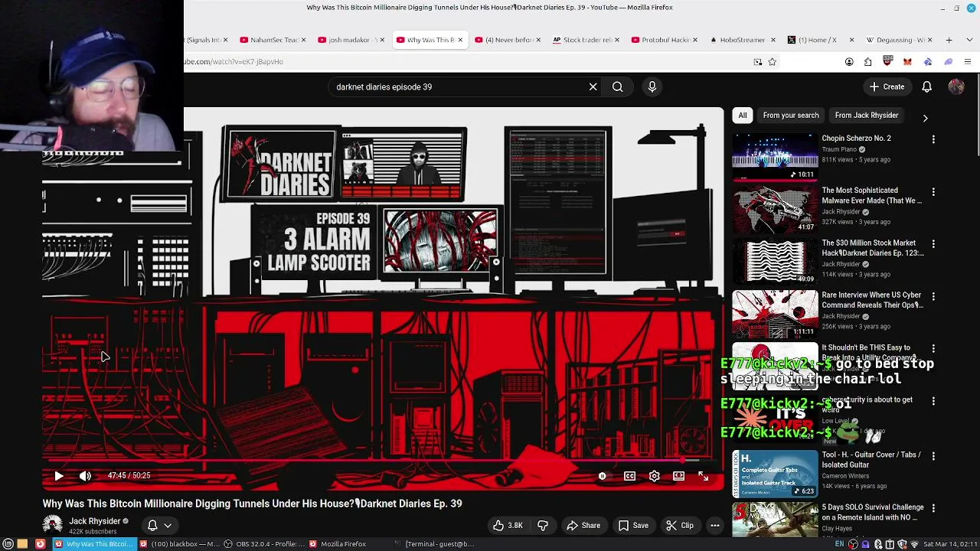Select From your search chip
Image resolution: width=980 pixels, height=551 pixels.
[x=791, y=116]
